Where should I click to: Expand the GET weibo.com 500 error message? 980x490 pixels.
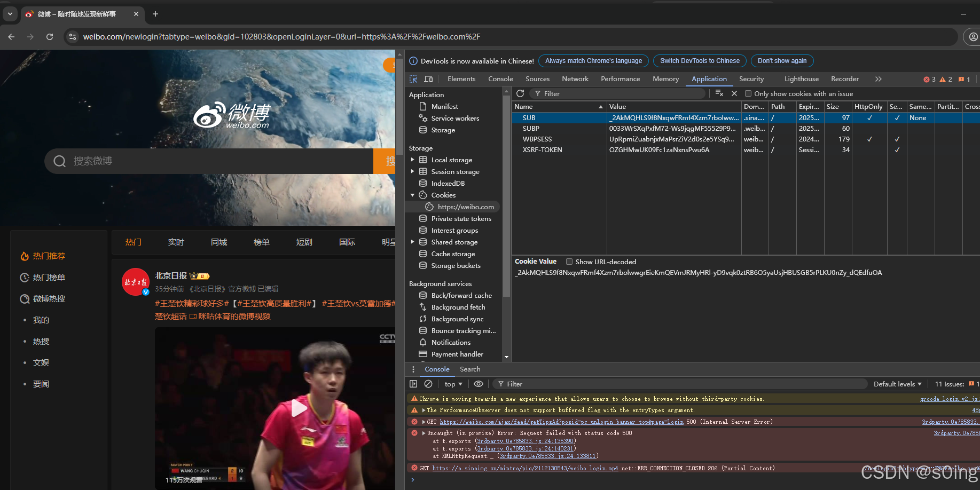coord(424,422)
